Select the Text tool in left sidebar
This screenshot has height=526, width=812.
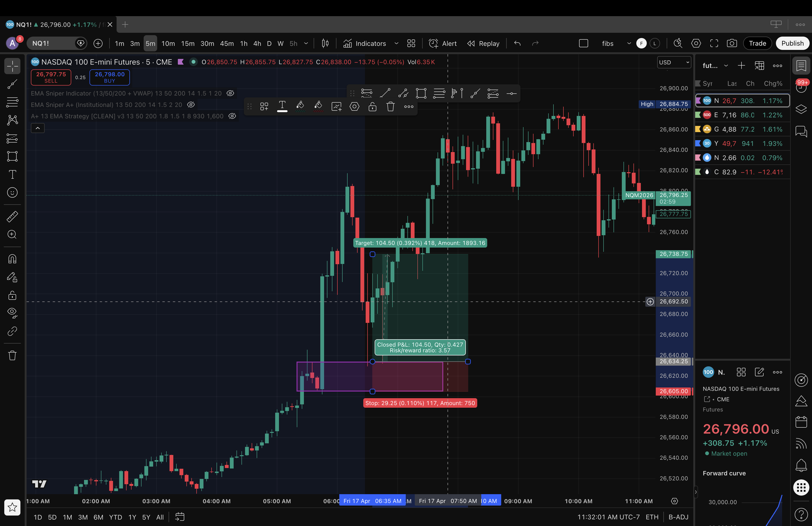[x=12, y=174]
